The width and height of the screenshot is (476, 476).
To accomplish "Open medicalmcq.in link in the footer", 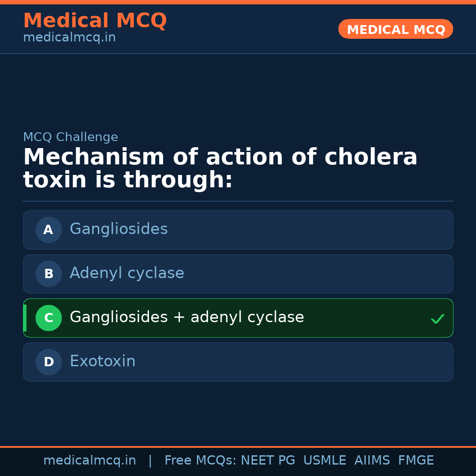I will pyautogui.click(x=89, y=461).
